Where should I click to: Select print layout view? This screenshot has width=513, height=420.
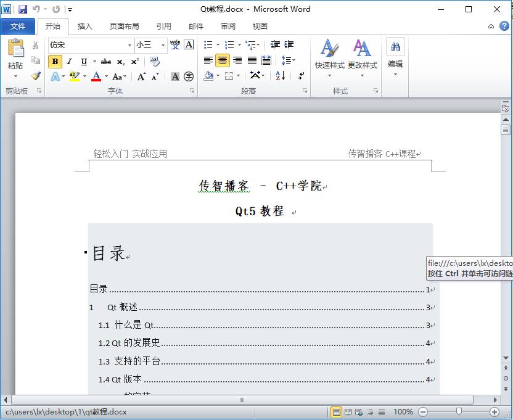click(x=336, y=412)
